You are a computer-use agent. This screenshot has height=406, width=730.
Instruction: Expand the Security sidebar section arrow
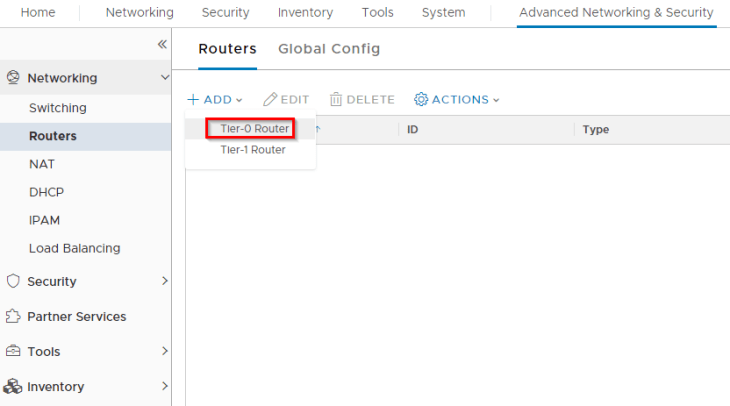click(x=165, y=282)
